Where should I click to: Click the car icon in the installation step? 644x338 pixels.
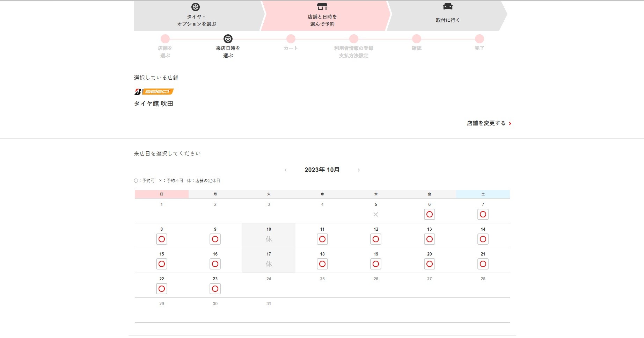[x=447, y=6]
